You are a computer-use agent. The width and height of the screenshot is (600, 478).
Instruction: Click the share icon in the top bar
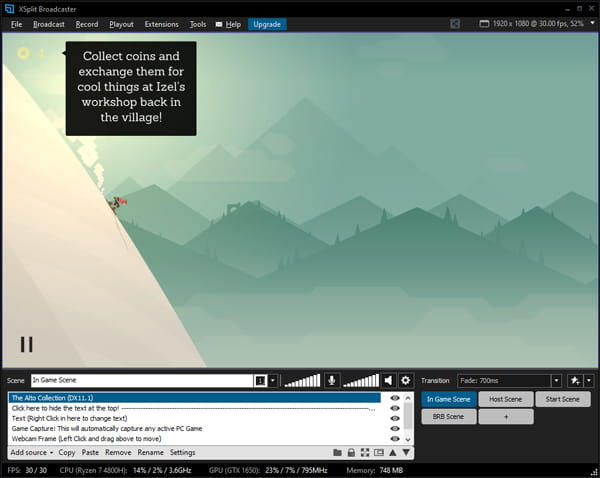point(455,24)
